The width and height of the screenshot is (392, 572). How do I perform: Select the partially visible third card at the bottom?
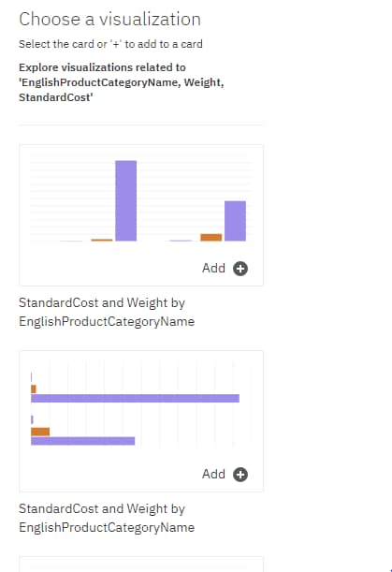(x=141, y=565)
